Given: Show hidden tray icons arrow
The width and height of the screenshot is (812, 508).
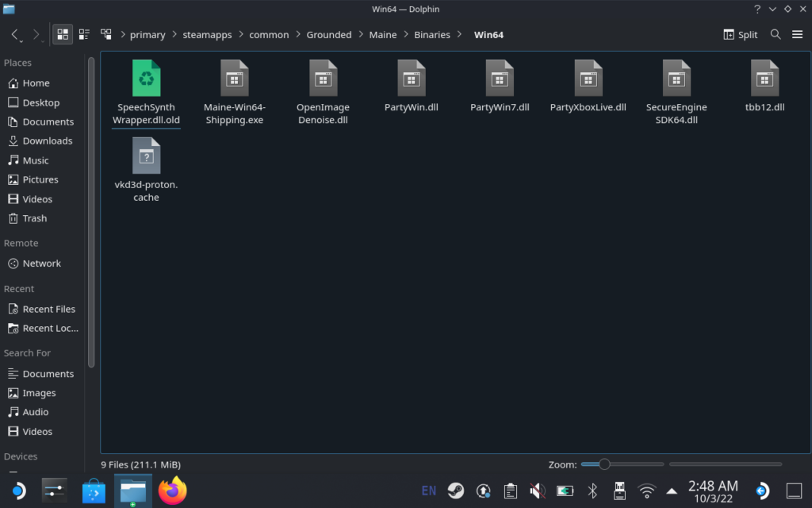Looking at the screenshot, I should pyautogui.click(x=672, y=491).
